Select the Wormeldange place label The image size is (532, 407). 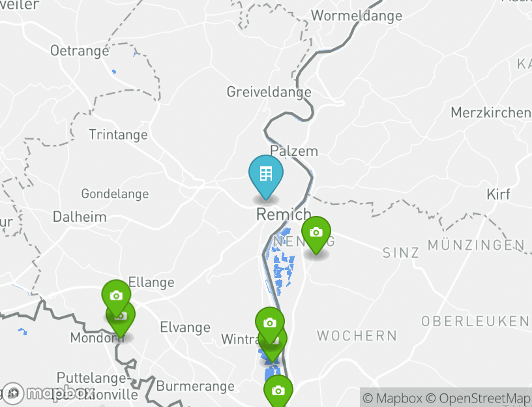coord(357,16)
